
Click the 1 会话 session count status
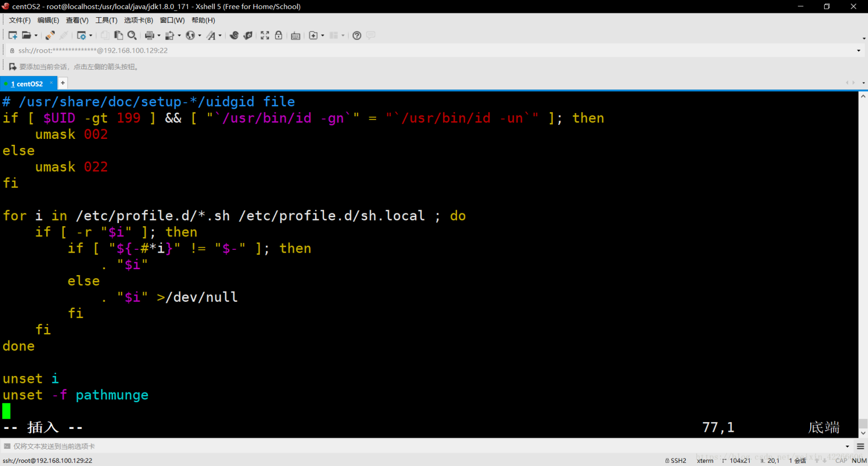pyautogui.click(x=797, y=461)
